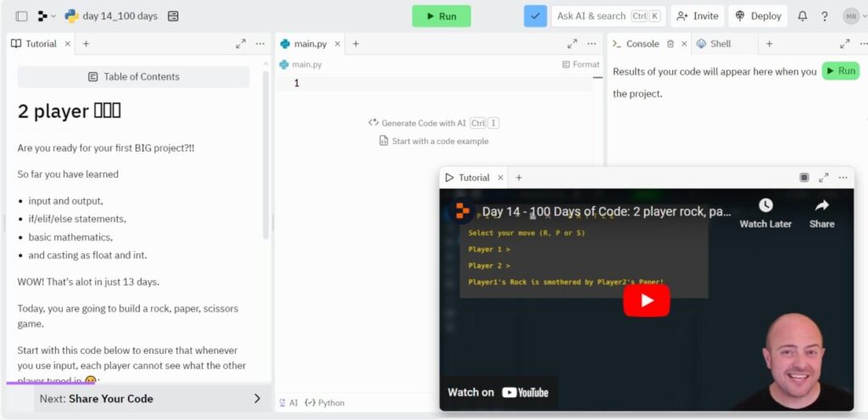Click Watch Later clock icon on video

(x=765, y=206)
